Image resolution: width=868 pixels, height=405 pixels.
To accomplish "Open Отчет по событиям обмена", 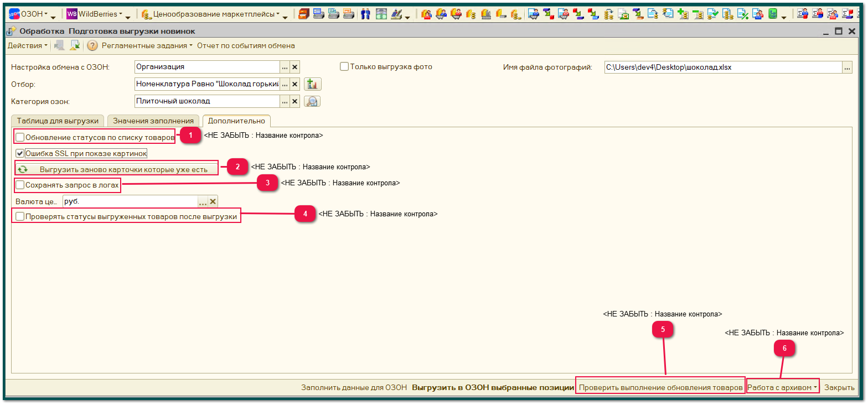I will point(246,45).
